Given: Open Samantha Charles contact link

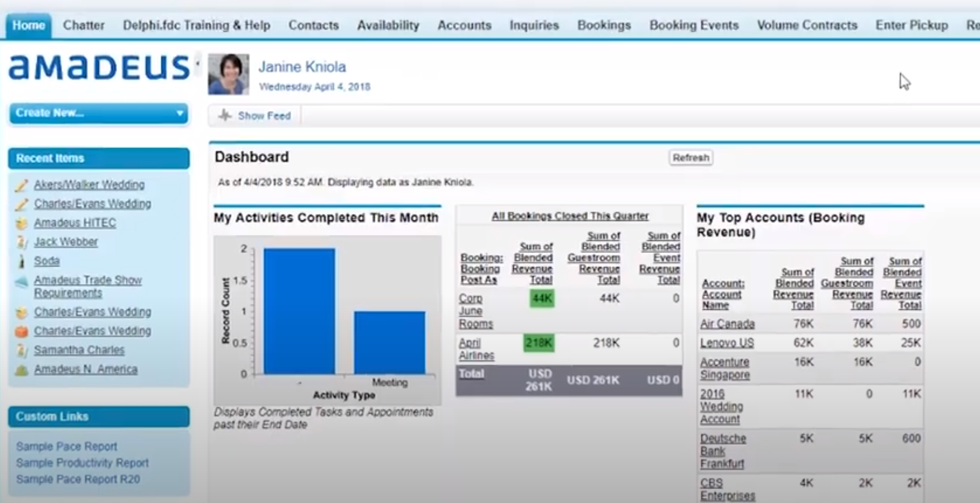Looking at the screenshot, I should 79,350.
